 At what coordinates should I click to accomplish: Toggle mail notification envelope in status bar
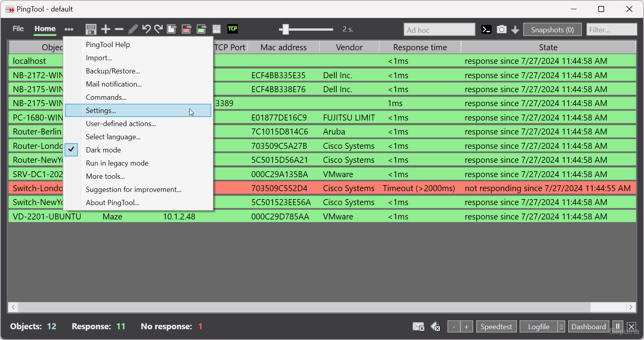[x=418, y=327]
